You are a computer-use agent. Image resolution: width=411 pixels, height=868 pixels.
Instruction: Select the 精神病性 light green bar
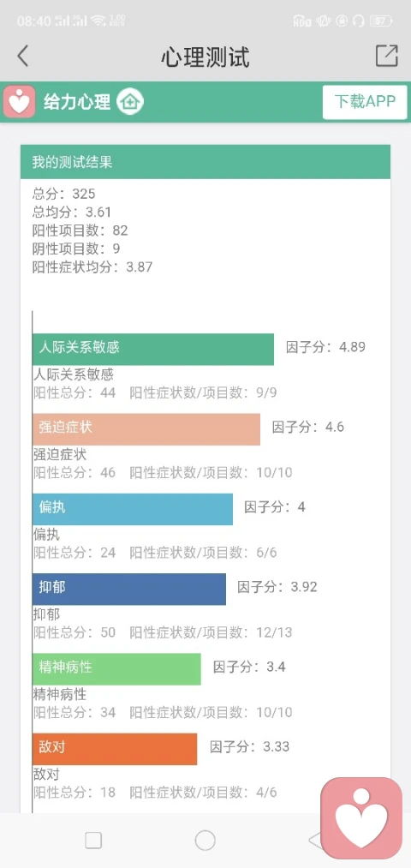(x=116, y=668)
